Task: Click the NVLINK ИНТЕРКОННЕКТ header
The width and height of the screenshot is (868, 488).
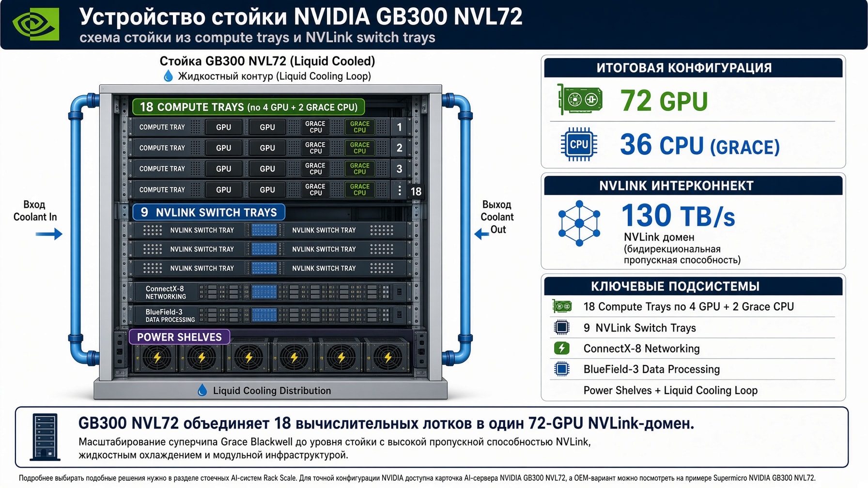Action: 693,186
